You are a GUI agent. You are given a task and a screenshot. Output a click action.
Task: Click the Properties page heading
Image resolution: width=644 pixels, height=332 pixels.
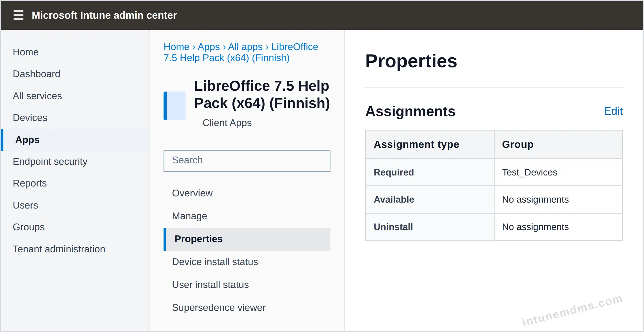[x=411, y=61]
